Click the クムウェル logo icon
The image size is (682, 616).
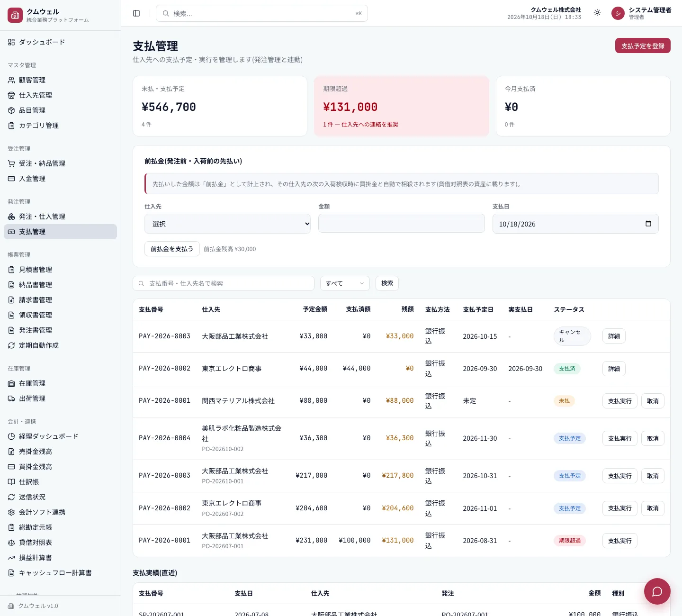[x=15, y=15]
